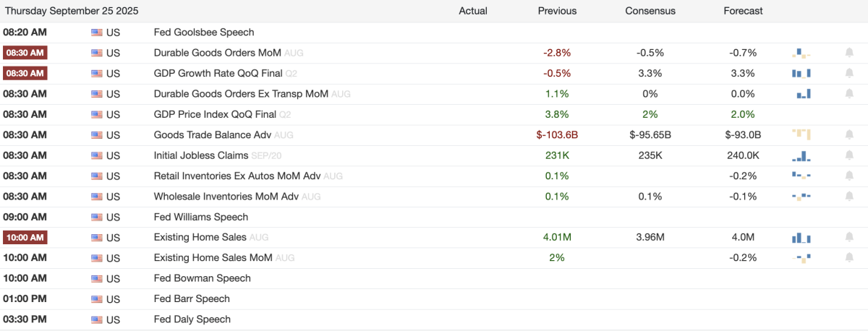Screen dimensions: 868x331
Task: Enable notification bell for Initial Jobless Claims
Action: point(849,155)
